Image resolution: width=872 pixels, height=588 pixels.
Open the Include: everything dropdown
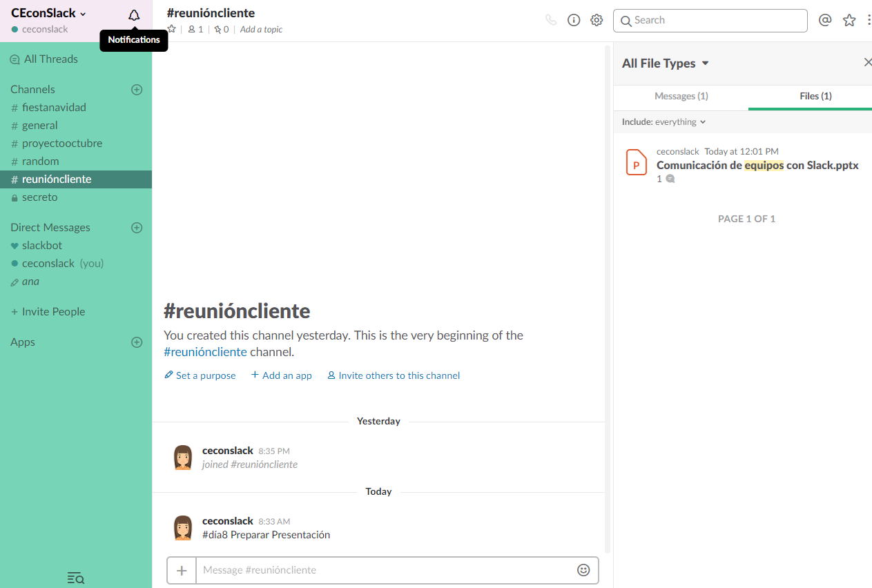[x=664, y=121]
